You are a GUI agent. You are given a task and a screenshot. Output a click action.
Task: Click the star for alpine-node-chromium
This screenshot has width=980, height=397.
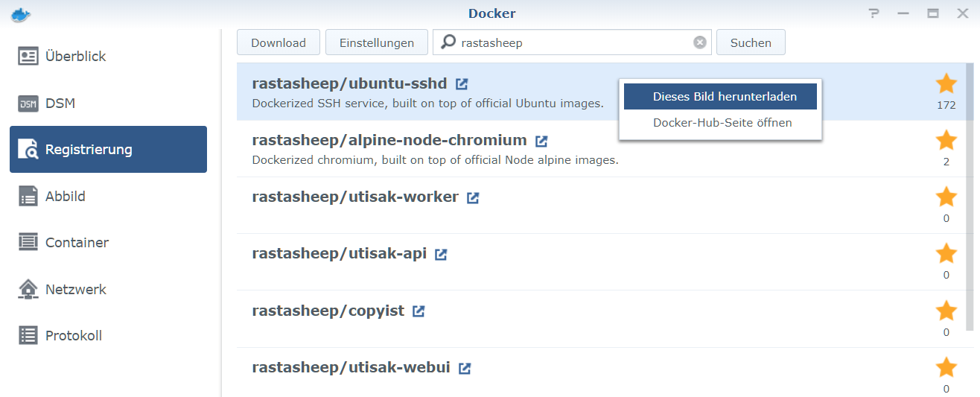tap(946, 140)
